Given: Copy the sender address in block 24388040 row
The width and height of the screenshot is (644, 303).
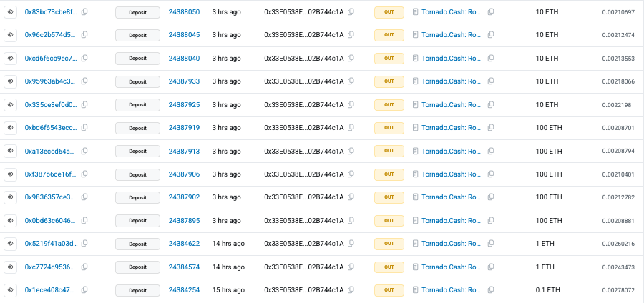Looking at the screenshot, I should tap(351, 59).
